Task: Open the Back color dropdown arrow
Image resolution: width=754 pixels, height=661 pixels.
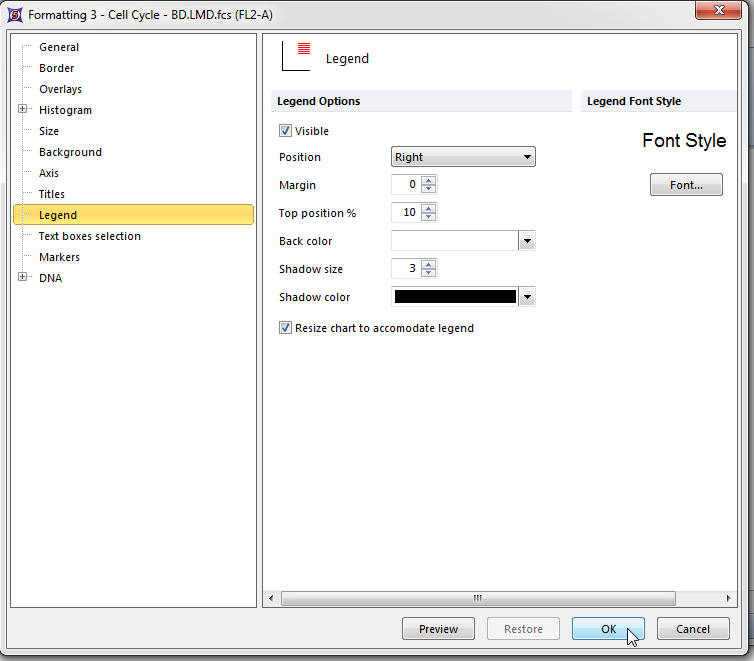Action: (x=527, y=241)
